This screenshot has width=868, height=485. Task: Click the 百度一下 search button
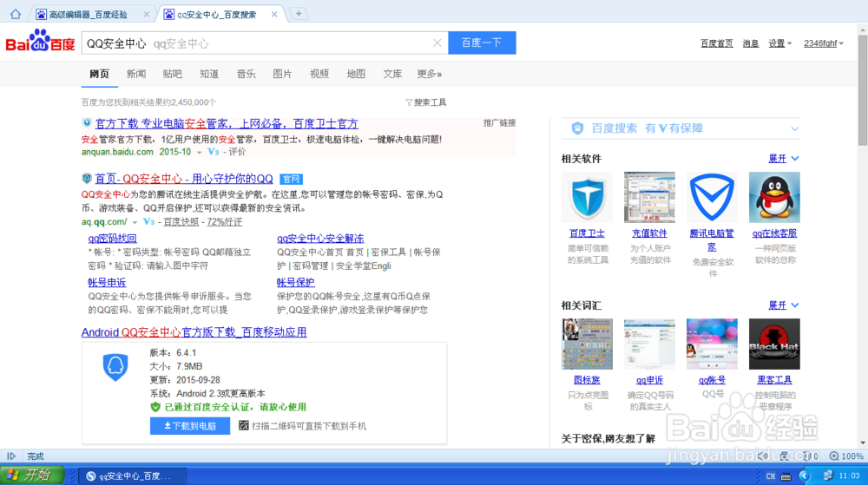pos(482,43)
